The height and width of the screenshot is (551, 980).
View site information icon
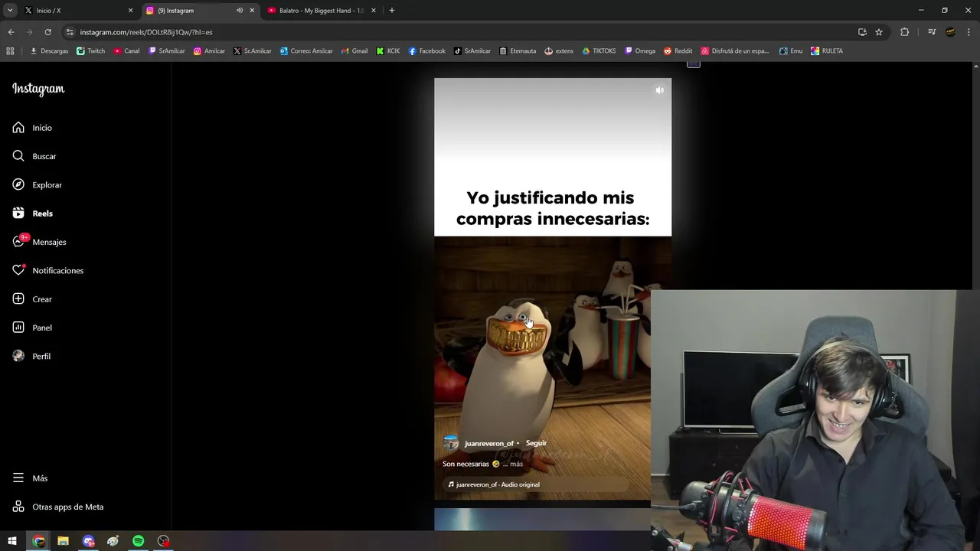point(70,32)
